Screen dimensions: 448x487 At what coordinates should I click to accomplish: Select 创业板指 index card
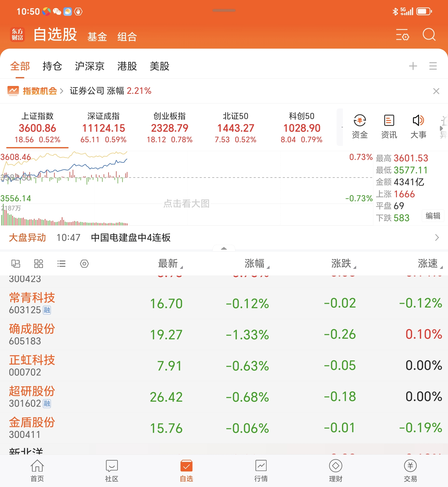(x=170, y=128)
